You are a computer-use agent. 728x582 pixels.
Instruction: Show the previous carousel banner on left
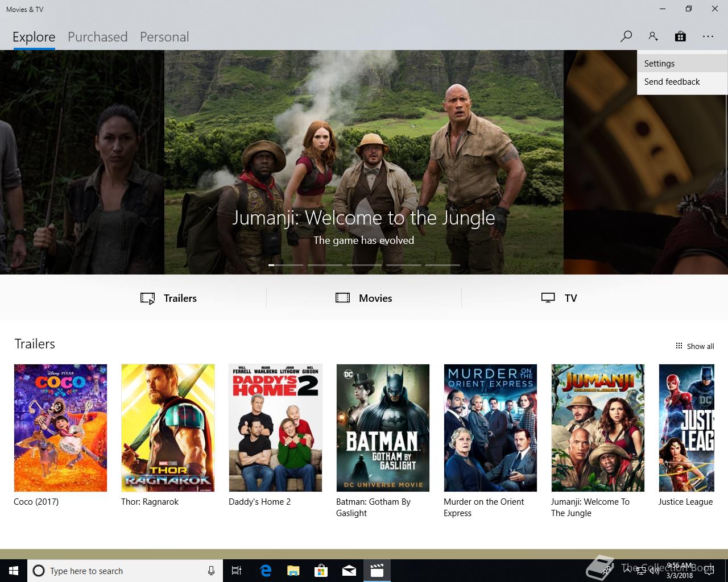pyautogui.click(x=82, y=162)
